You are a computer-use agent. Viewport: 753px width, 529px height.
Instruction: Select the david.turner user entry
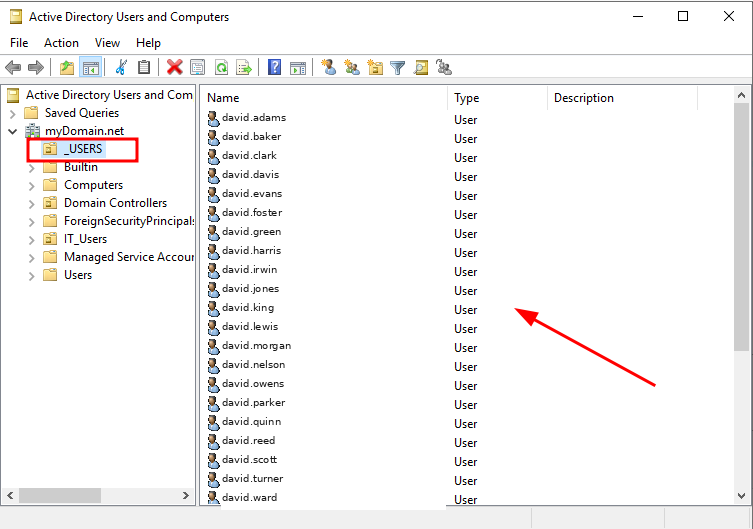tap(253, 479)
